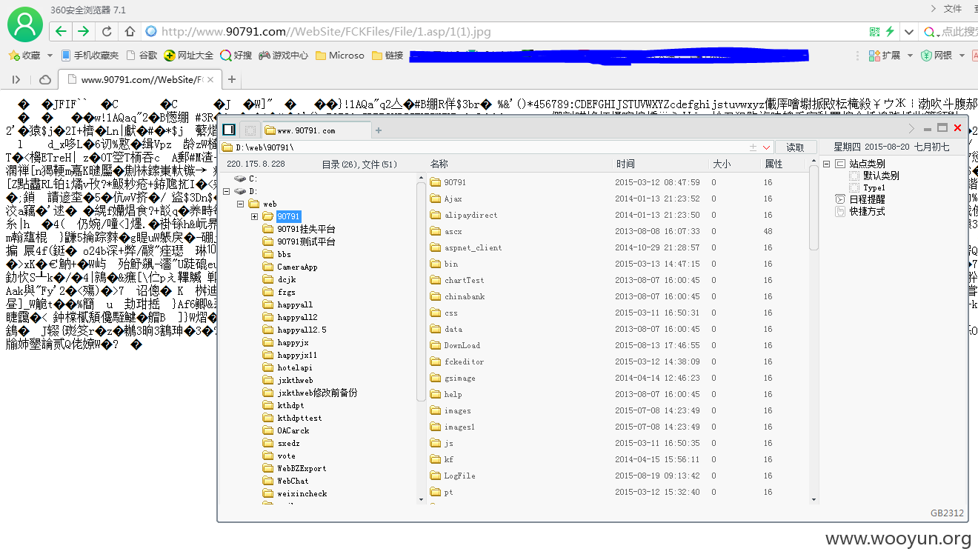
Task: Go forward with the green forward arrow
Action: coord(83,31)
